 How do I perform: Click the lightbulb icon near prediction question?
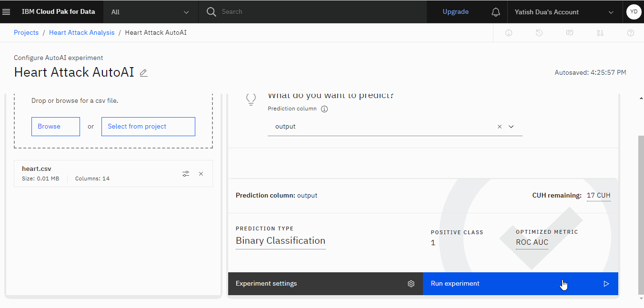(x=251, y=99)
